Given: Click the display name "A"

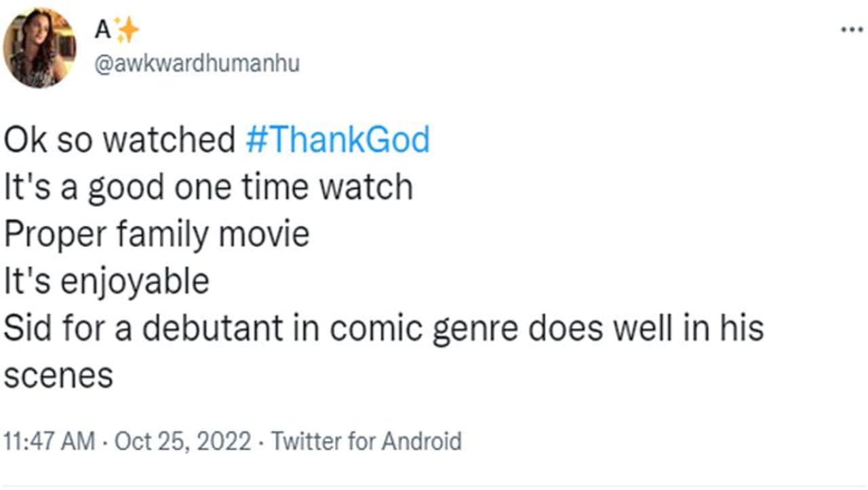Looking at the screenshot, I should point(102,30).
